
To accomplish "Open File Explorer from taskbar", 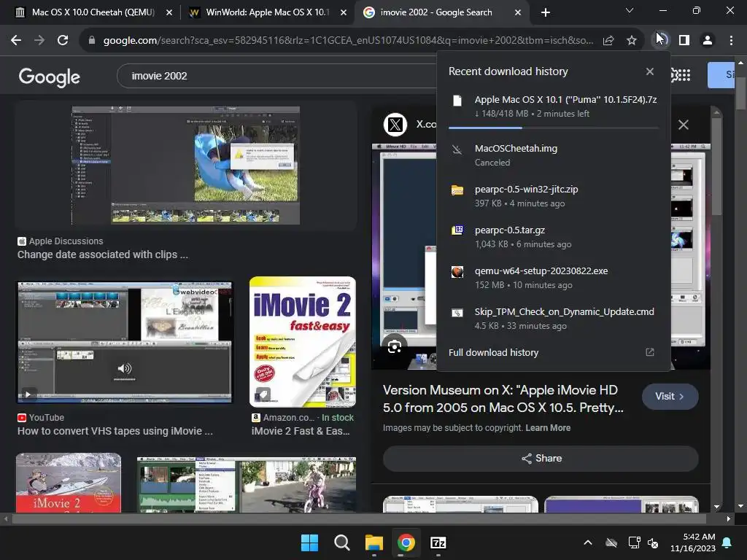I will 374,542.
